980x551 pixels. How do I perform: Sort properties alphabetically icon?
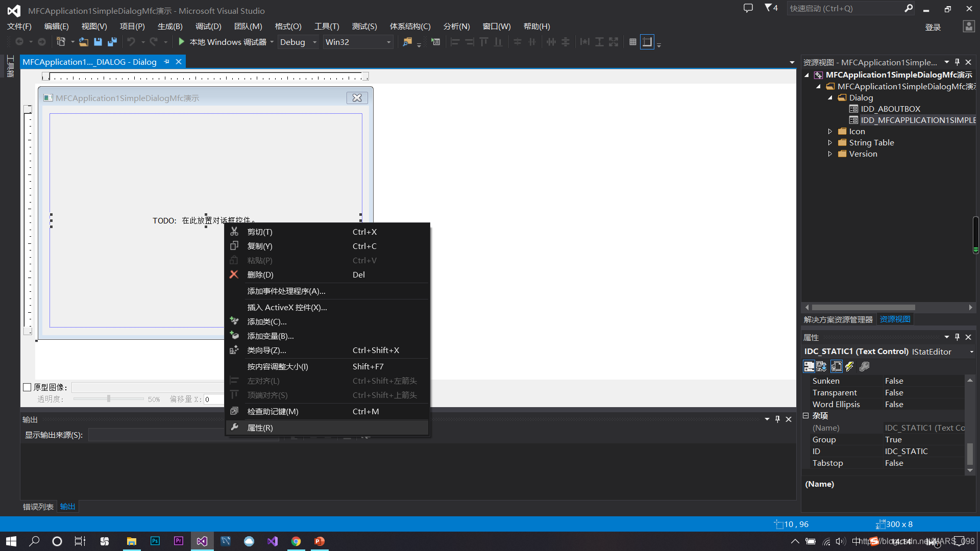[x=821, y=366]
